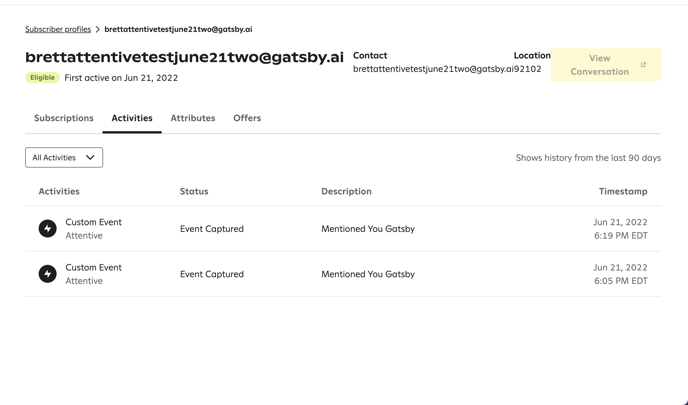Click the breadcrumb chevron after Subscriber profiles
The width and height of the screenshot is (688, 405).
click(98, 29)
